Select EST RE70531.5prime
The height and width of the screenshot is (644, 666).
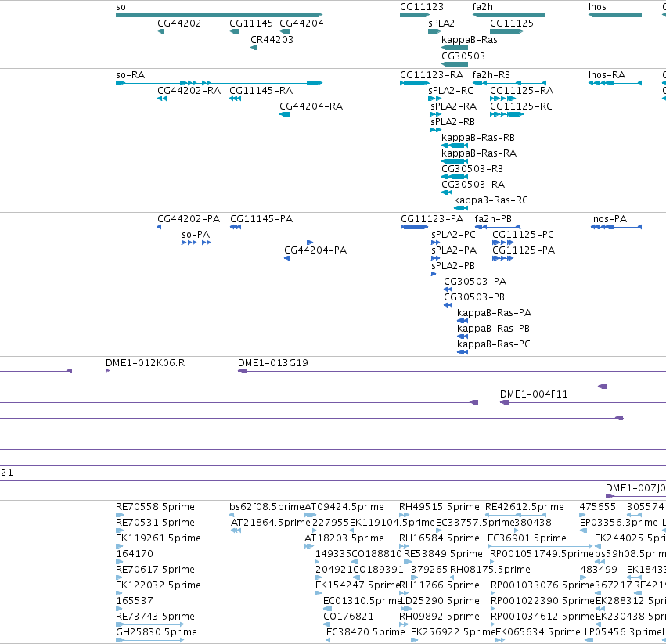(x=156, y=523)
